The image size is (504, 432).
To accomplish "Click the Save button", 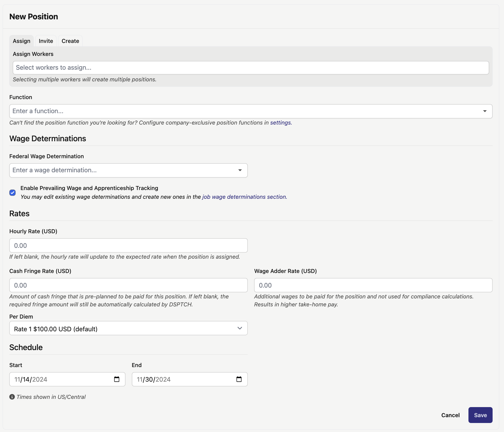I will coord(480,415).
